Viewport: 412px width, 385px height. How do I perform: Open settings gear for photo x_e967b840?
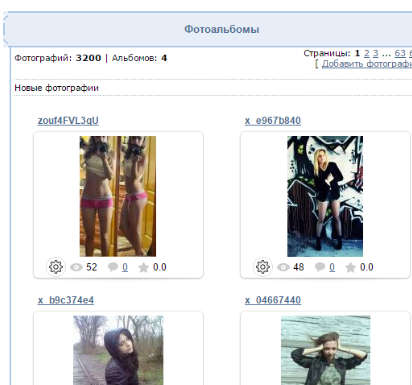click(x=263, y=267)
